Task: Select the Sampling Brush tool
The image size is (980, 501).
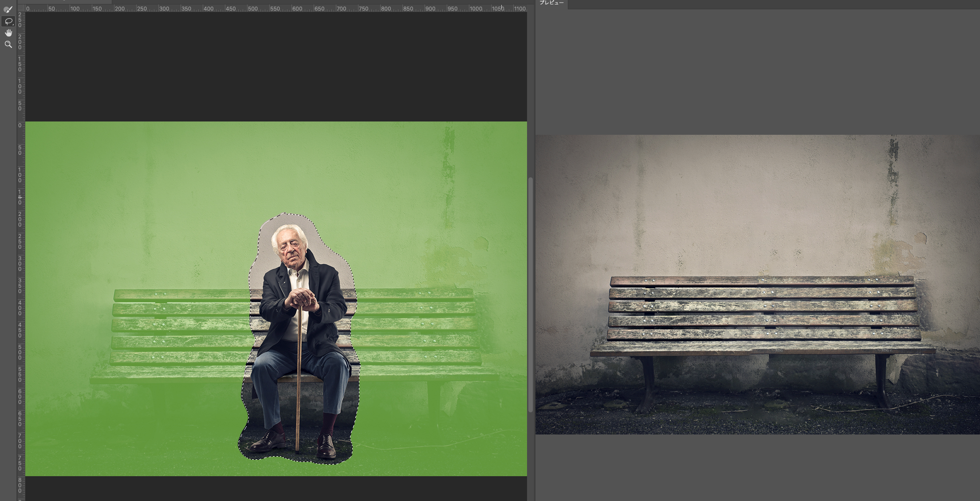Action: [x=8, y=9]
